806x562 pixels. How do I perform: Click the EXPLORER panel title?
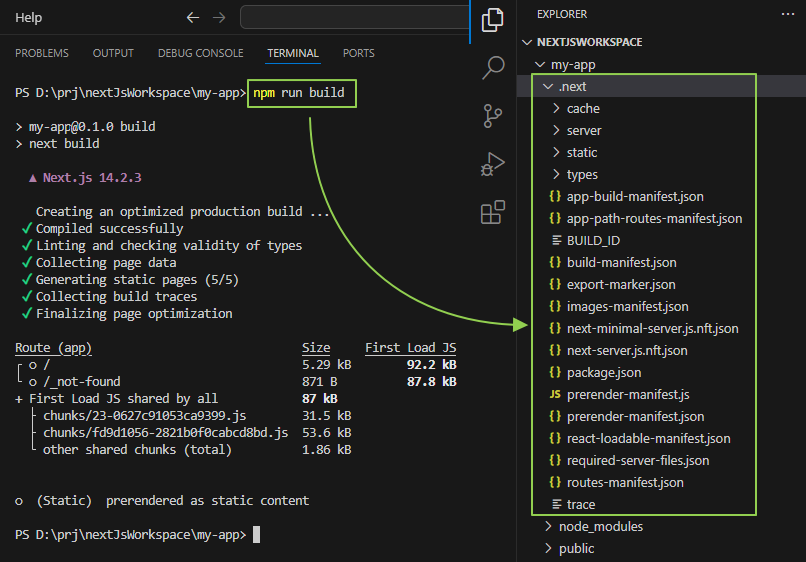pos(562,14)
